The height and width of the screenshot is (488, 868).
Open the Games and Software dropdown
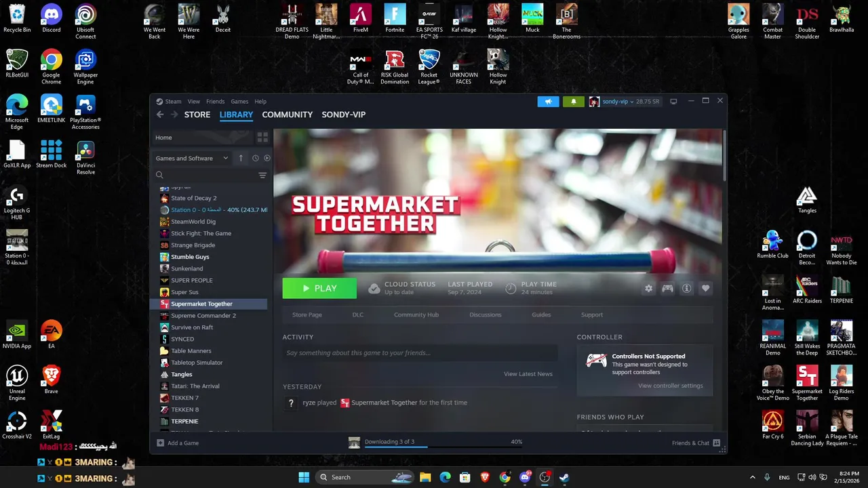(192, 158)
